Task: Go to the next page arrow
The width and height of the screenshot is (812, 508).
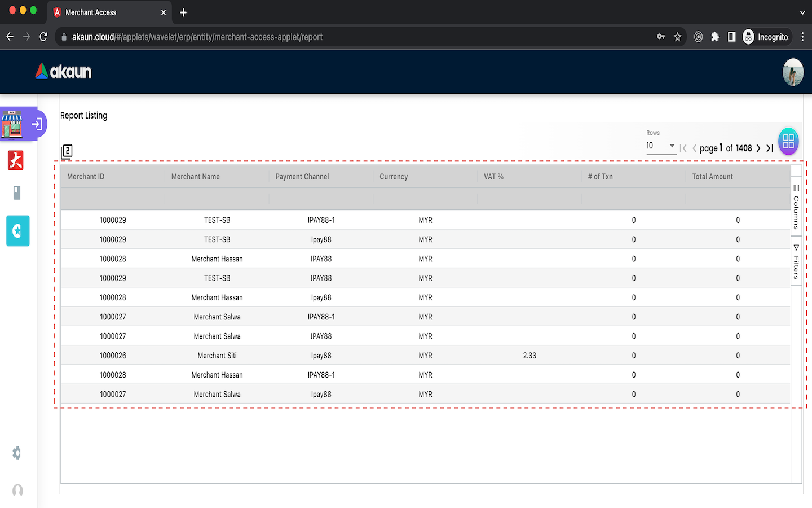Action: [758, 148]
